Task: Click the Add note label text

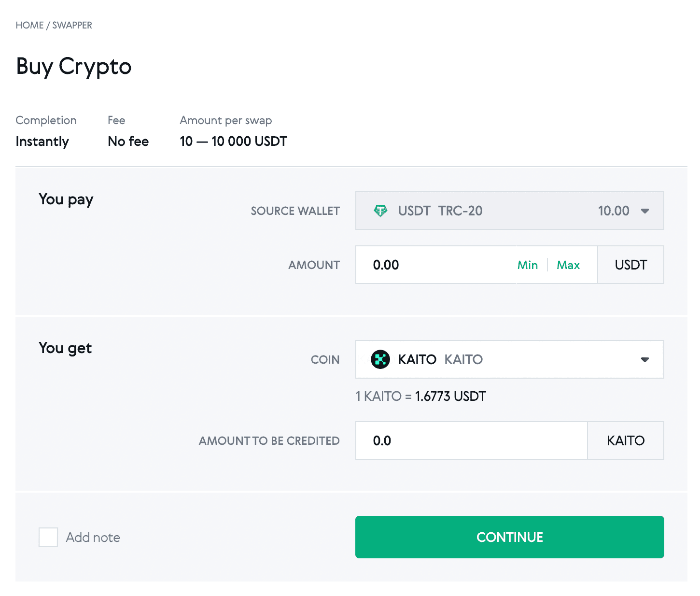Action: [x=93, y=537]
